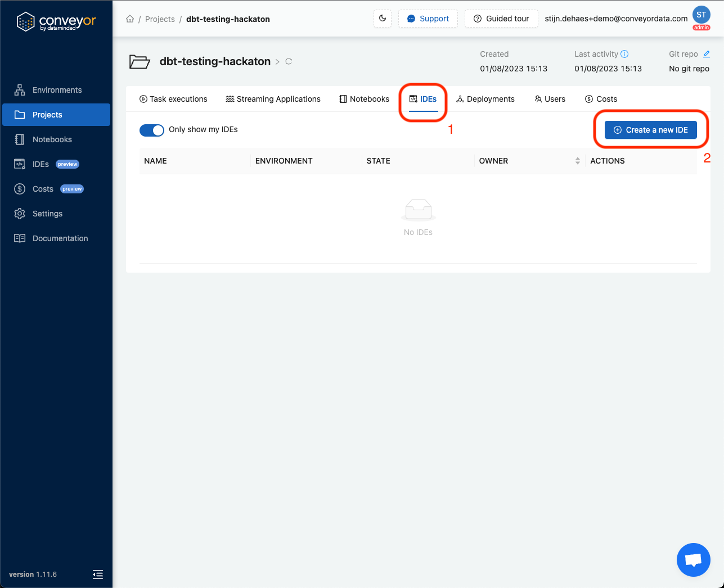Click the empty inbox No IDEs icon
724x588 pixels.
pyautogui.click(x=418, y=210)
